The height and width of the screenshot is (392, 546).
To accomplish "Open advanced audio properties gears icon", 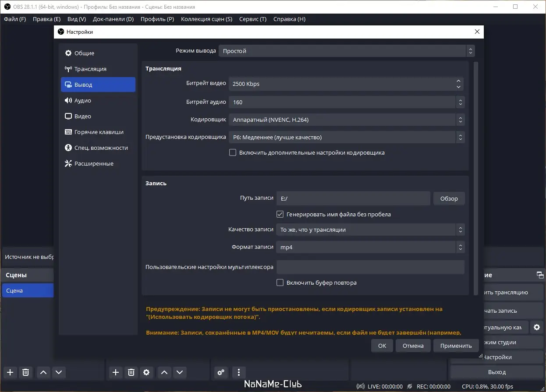I will [221, 372].
